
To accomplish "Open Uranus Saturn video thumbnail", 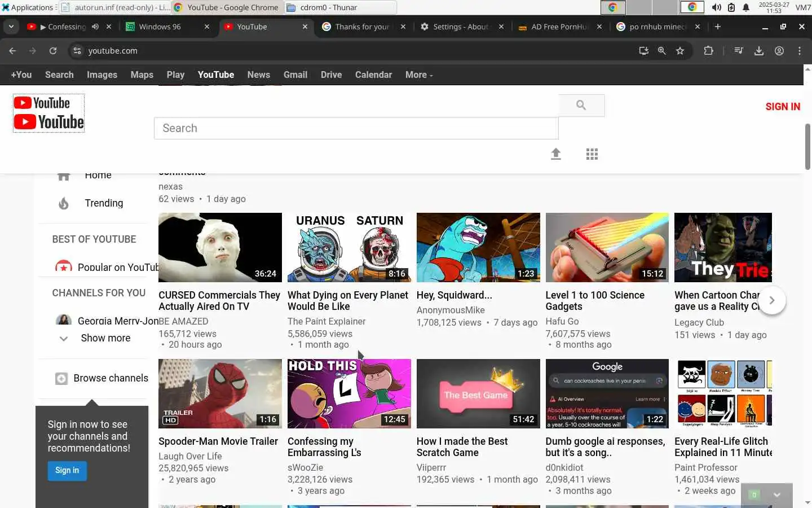I will [x=349, y=248].
